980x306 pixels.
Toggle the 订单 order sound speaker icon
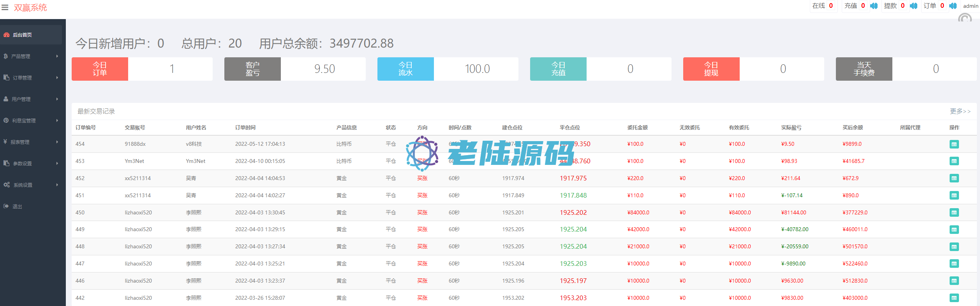(953, 6)
